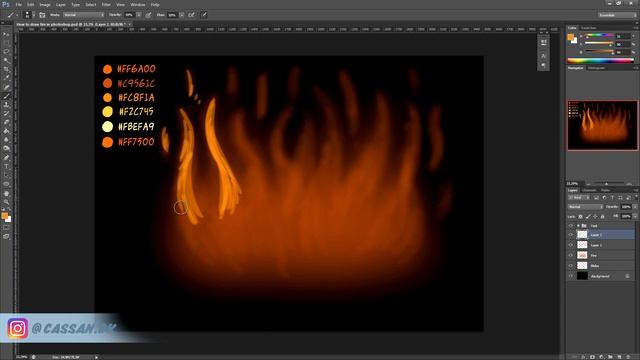Image resolution: width=640 pixels, height=360 pixels.
Task: Select the Paint Bucket tool
Action: pyautogui.click(x=6, y=131)
